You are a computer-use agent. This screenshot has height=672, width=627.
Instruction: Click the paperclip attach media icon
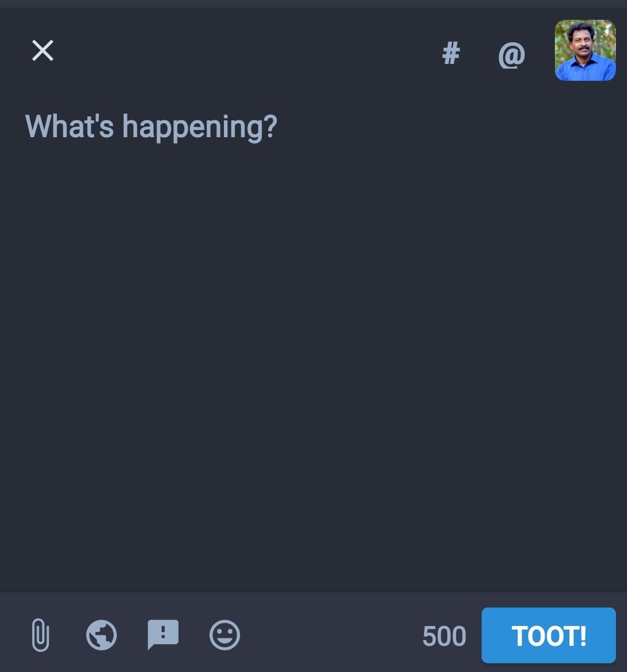click(40, 635)
